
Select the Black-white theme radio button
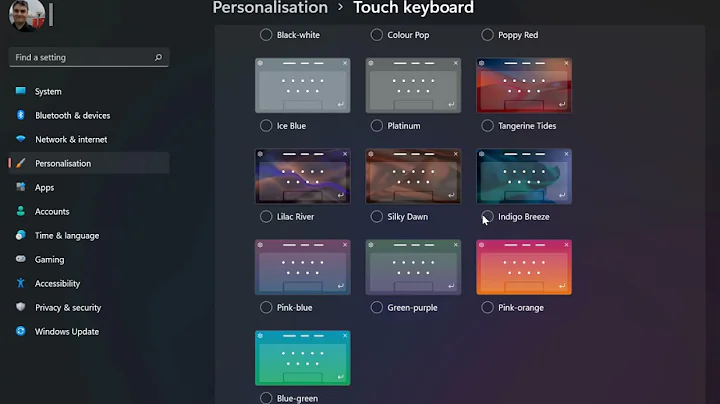coord(266,35)
